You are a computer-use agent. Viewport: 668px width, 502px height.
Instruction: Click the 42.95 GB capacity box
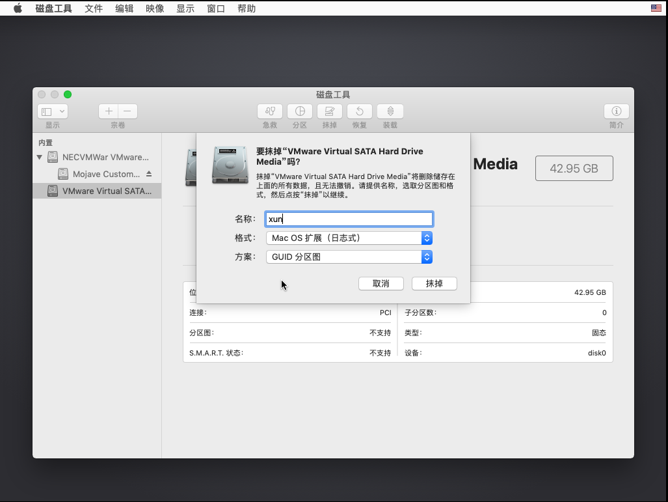point(574,168)
